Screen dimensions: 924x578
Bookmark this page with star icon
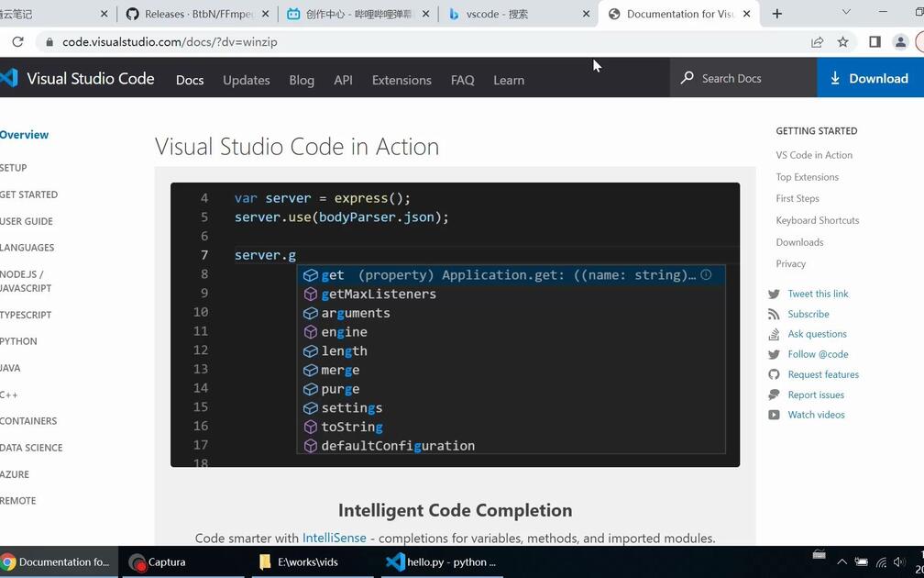[x=843, y=42]
